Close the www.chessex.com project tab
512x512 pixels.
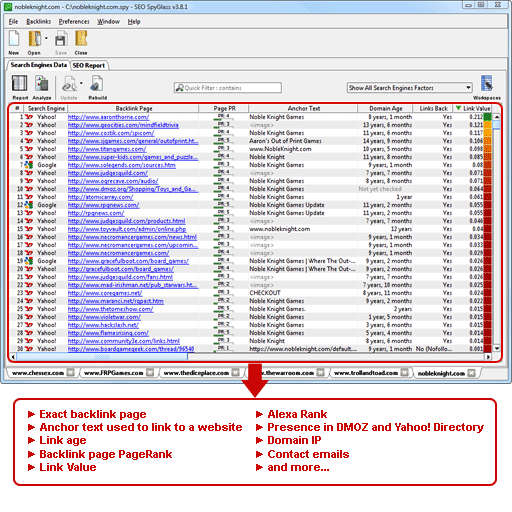[x=71, y=373]
